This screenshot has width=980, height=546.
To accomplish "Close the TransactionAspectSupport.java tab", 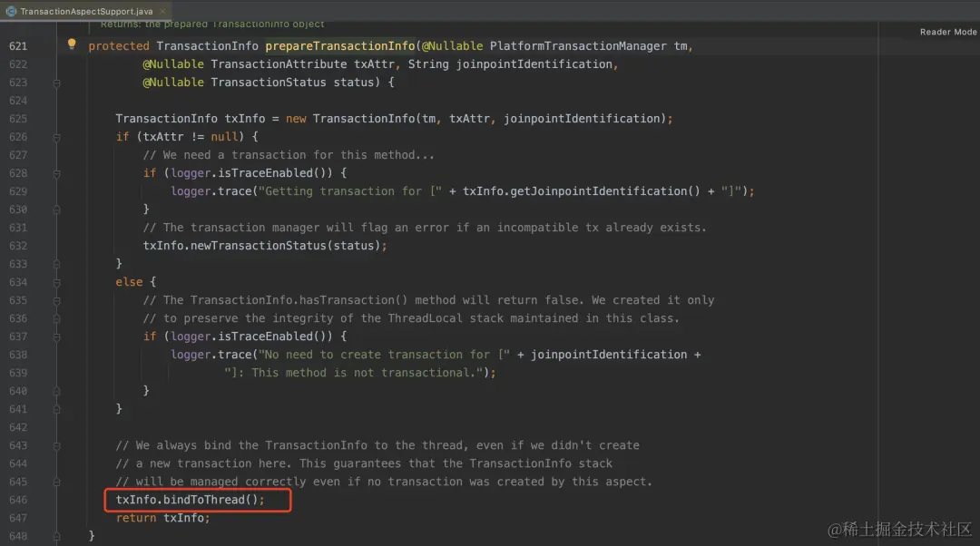I will pos(162,11).
